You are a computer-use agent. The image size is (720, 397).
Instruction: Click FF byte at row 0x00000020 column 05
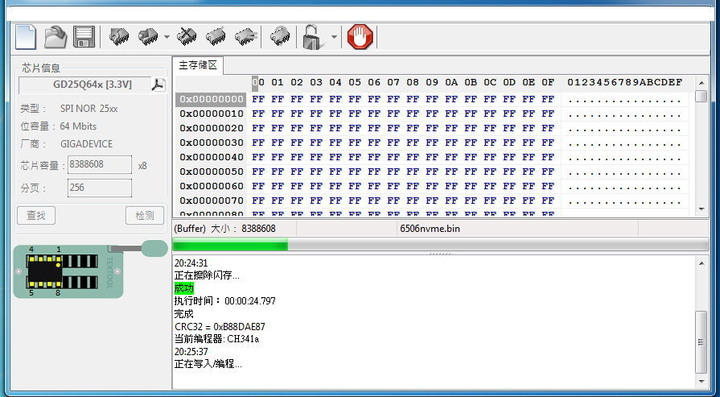pyautogui.click(x=354, y=128)
